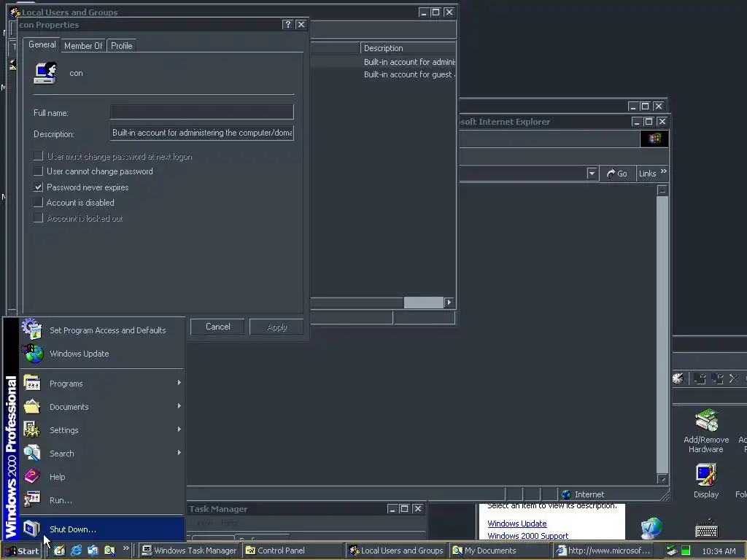Click the Documents folder icon
The width and height of the screenshot is (747, 560).
(32, 407)
